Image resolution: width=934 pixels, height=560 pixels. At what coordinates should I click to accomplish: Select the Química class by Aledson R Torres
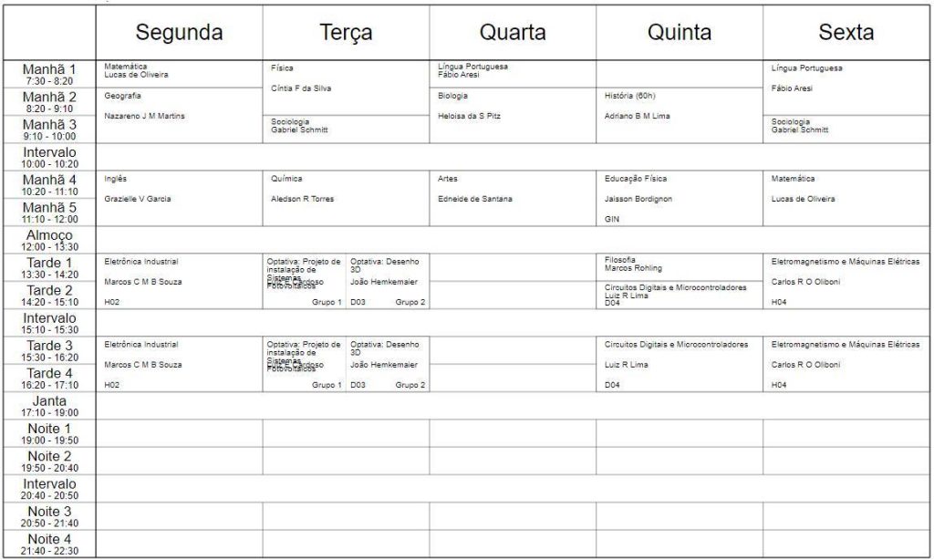point(346,198)
